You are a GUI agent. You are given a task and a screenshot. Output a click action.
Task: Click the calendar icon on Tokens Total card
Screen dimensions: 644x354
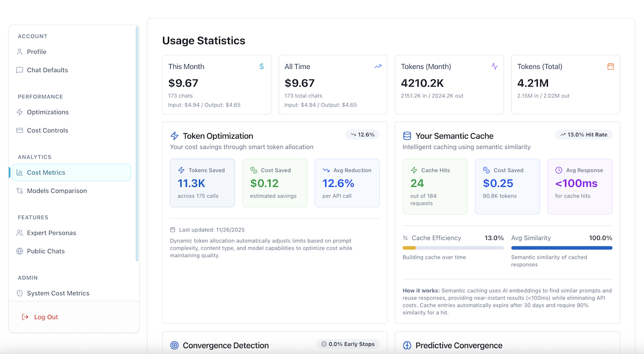tap(610, 66)
